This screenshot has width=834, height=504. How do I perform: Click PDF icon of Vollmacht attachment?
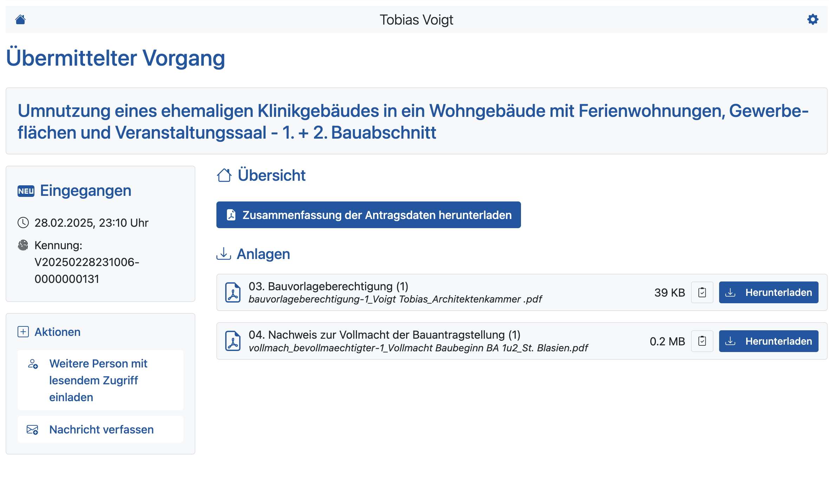[233, 341]
